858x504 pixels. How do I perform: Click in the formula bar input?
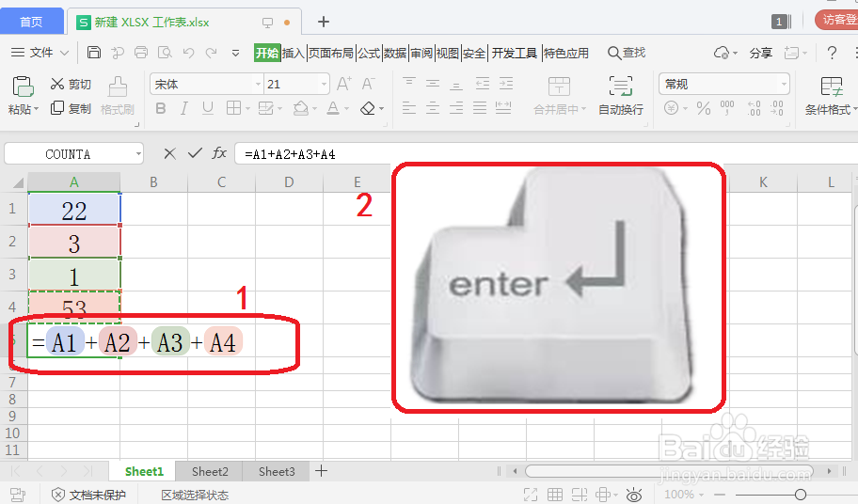[546, 153]
